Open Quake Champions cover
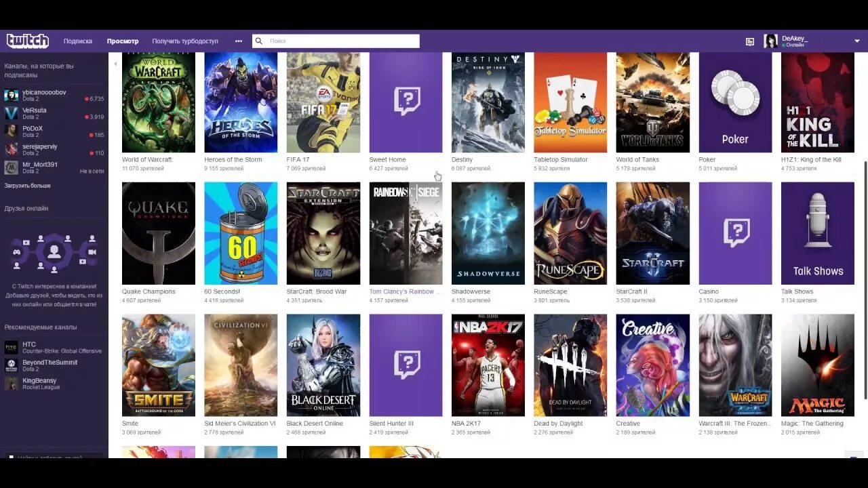 [x=159, y=233]
